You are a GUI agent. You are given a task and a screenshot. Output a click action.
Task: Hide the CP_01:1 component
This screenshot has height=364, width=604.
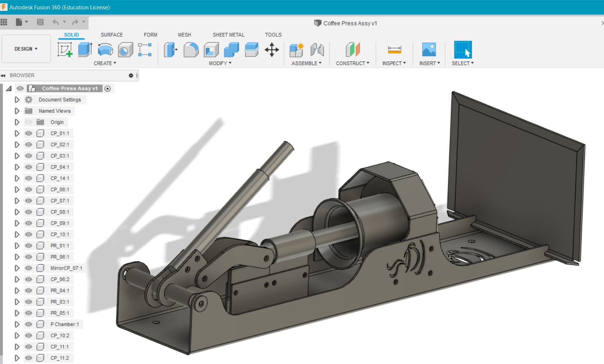28,133
